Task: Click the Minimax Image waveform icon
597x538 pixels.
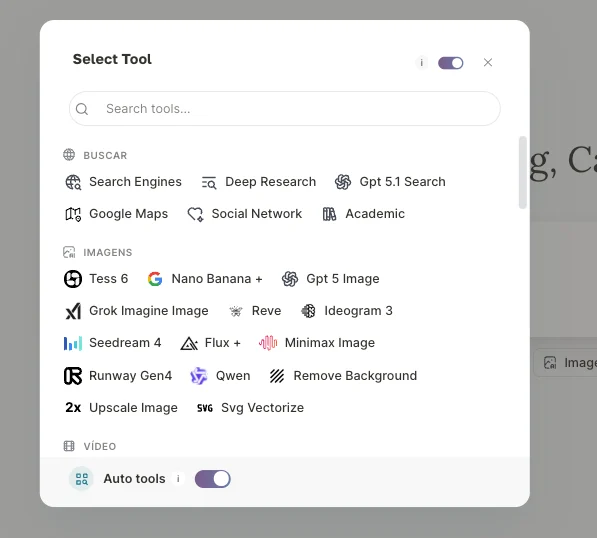Action: point(268,343)
